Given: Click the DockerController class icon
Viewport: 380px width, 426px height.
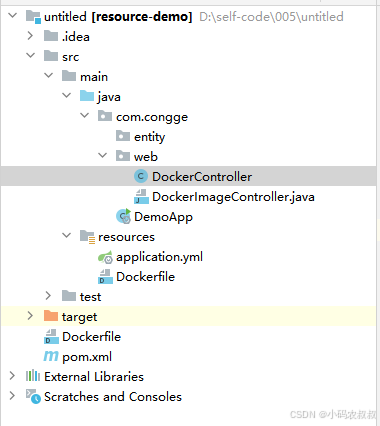Looking at the screenshot, I should (x=141, y=176).
